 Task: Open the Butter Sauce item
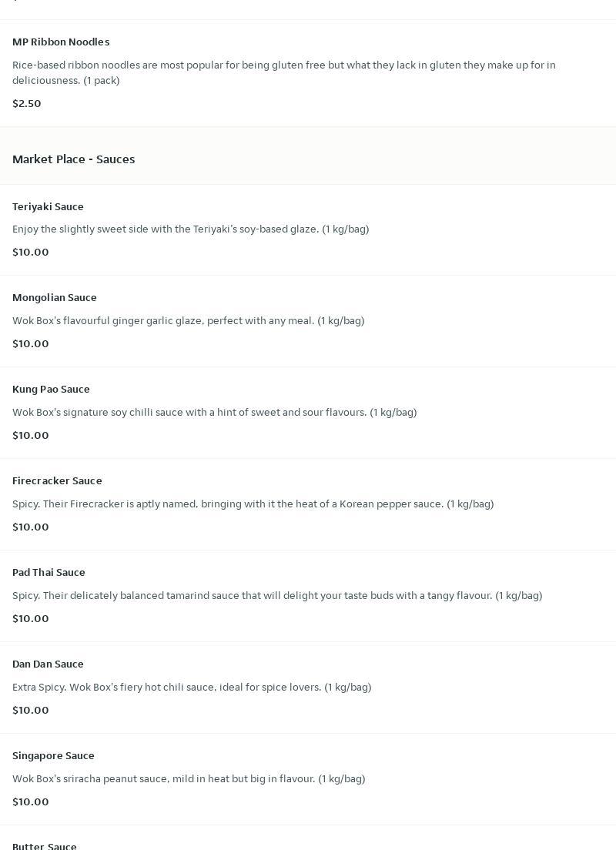[x=45, y=845]
